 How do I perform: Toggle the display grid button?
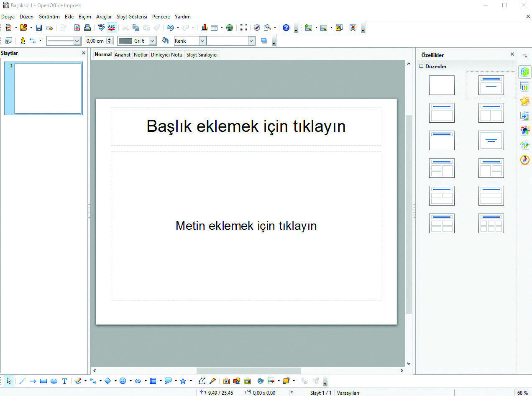coord(243,28)
